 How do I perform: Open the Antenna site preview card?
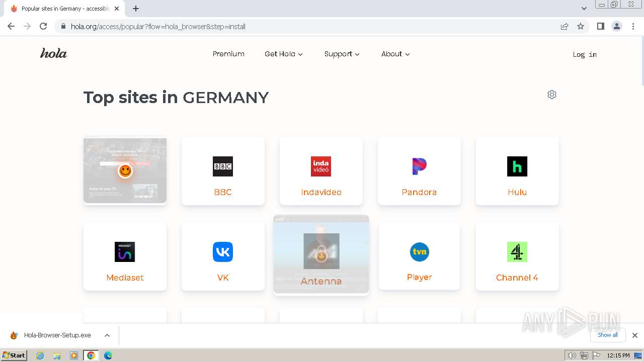coord(321,254)
